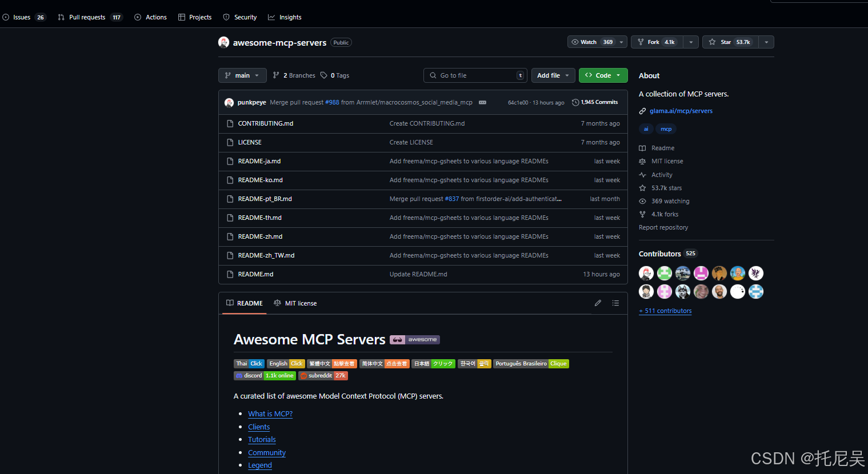This screenshot has width=868, height=474.
Task: Click the 'mcp' topic tag
Action: pos(666,129)
